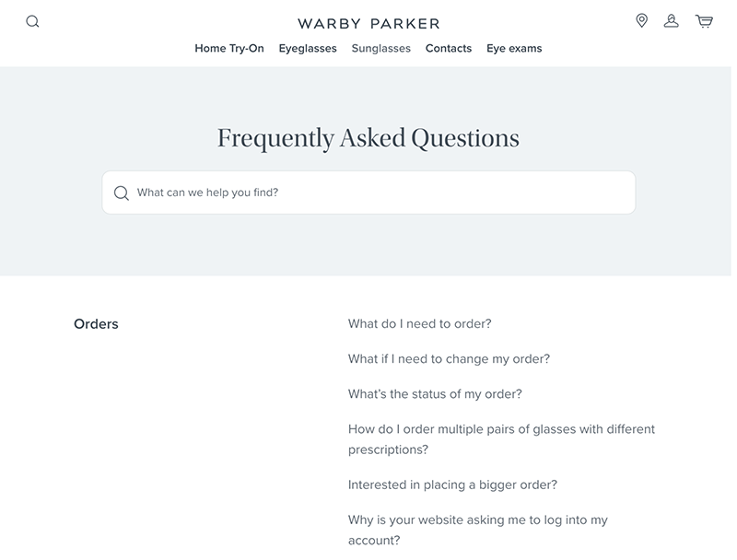
Task: Expand "What's the status of my order?"
Action: pyautogui.click(x=435, y=394)
